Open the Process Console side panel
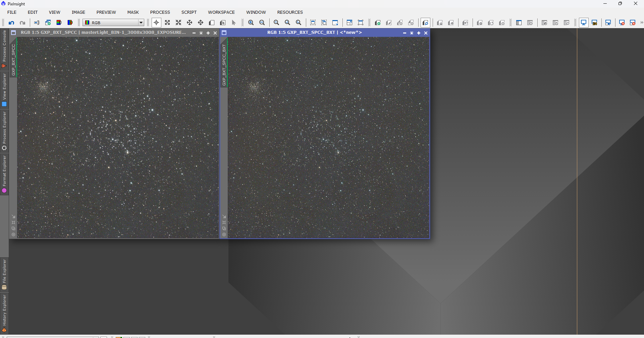Image resolution: width=644 pixels, height=338 pixels. tap(4, 49)
